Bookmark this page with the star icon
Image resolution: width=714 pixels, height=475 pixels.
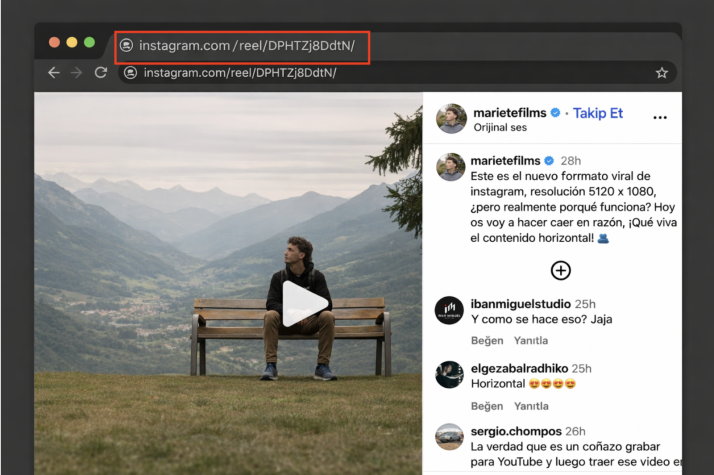click(662, 73)
